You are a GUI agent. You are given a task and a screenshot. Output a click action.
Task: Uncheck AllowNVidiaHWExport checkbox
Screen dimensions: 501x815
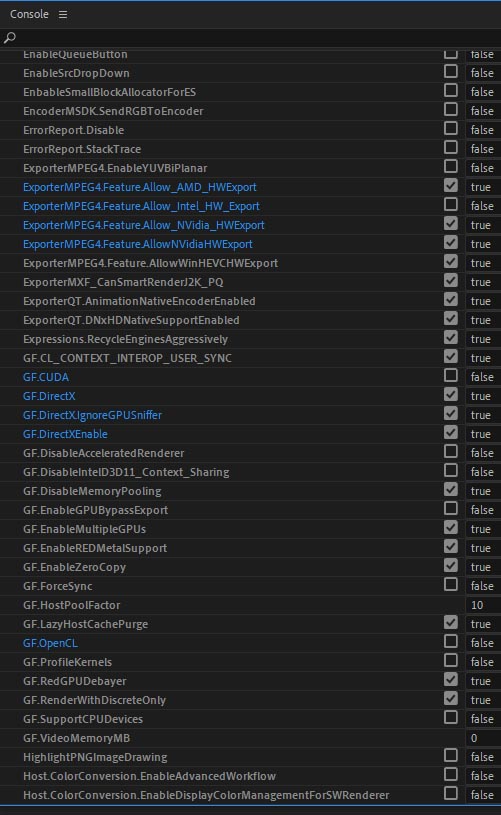point(451,242)
